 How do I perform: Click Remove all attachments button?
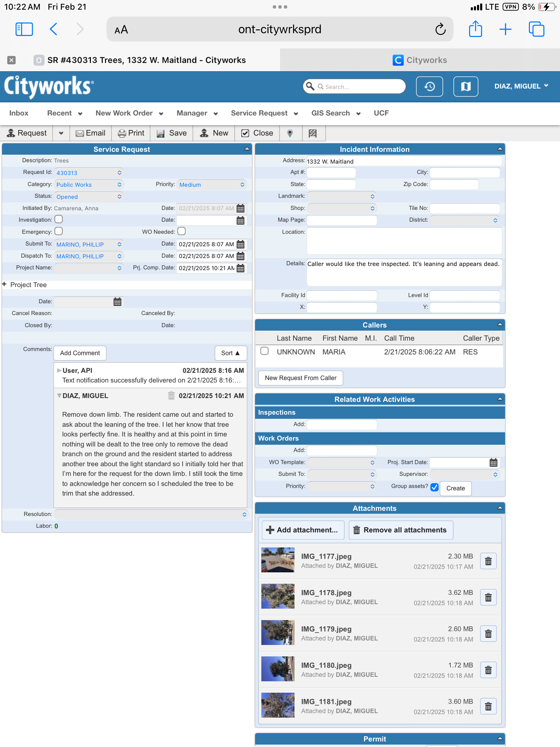[x=401, y=530]
